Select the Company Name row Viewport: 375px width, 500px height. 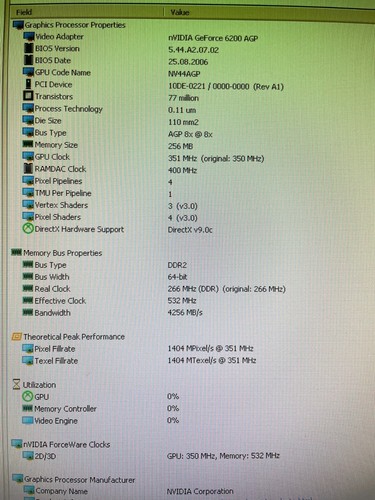187,491
